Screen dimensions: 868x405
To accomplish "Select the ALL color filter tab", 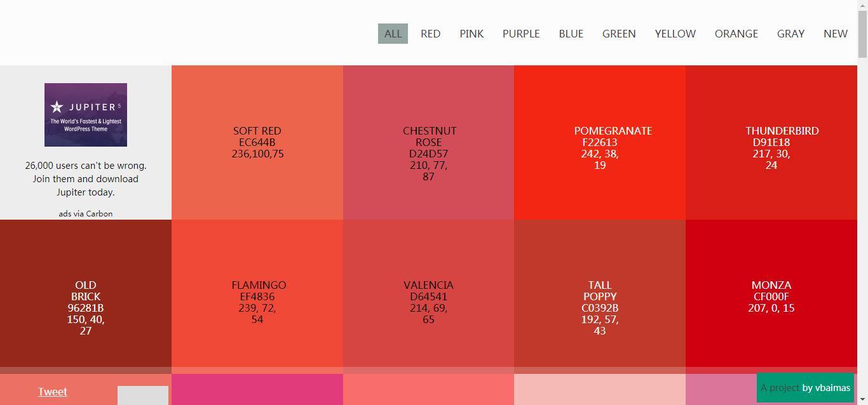I will [x=393, y=34].
